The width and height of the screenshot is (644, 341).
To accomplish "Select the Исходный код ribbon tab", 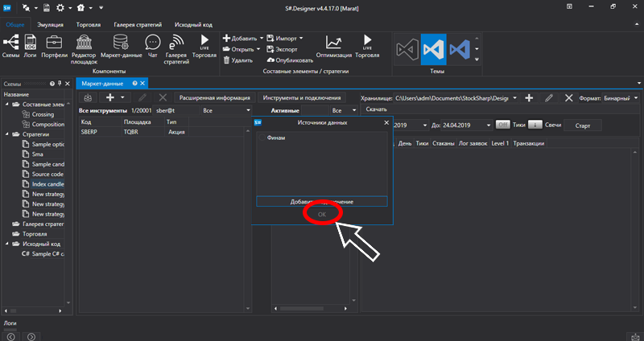I will pos(193,25).
